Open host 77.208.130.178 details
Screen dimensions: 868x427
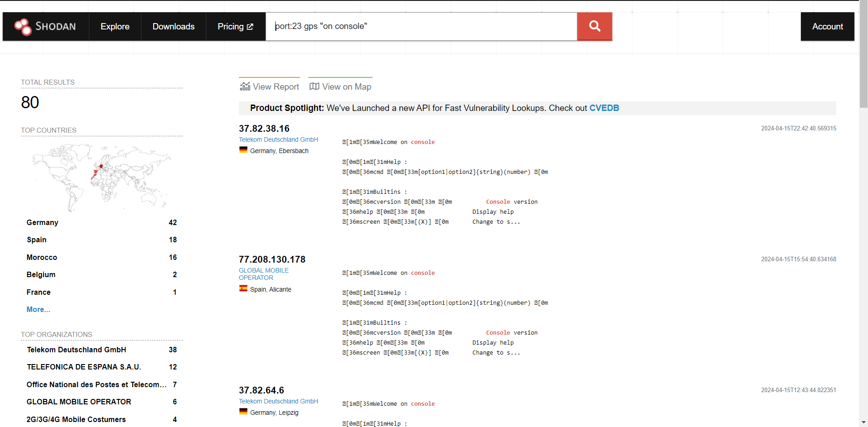(272, 259)
